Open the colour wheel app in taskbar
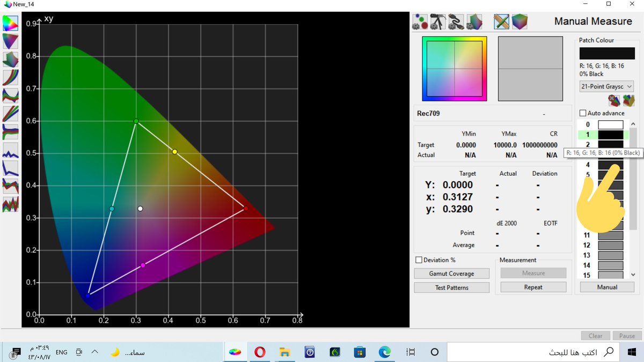 pyautogui.click(x=235, y=352)
